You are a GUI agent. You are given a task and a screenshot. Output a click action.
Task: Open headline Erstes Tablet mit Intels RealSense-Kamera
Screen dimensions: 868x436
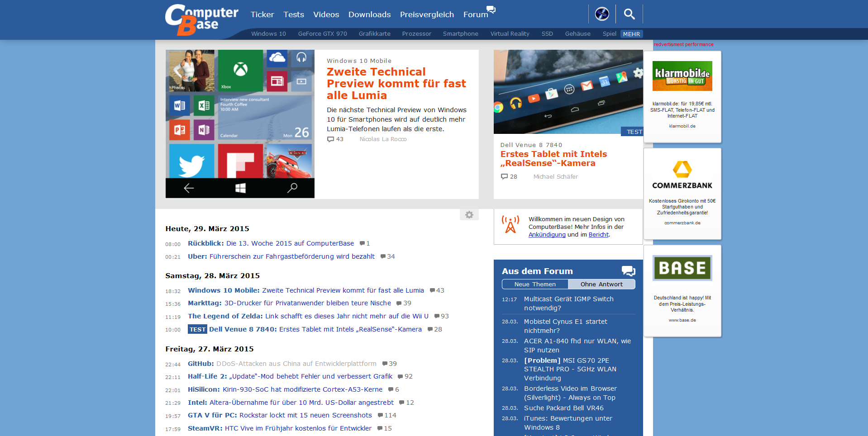553,159
